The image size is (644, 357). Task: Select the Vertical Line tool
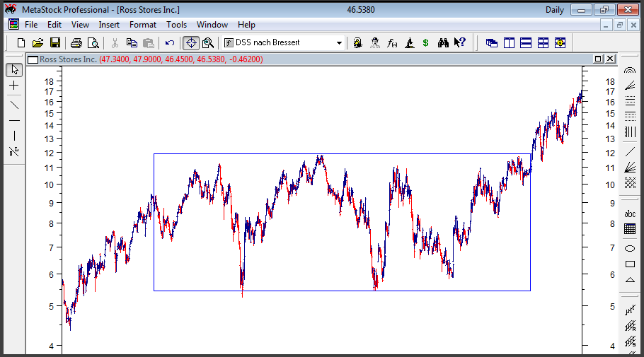pyautogui.click(x=14, y=136)
